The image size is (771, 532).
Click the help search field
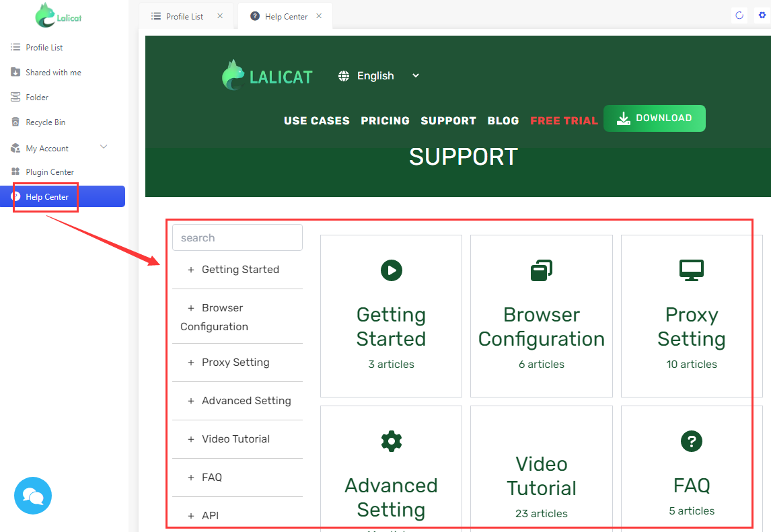pyautogui.click(x=237, y=237)
